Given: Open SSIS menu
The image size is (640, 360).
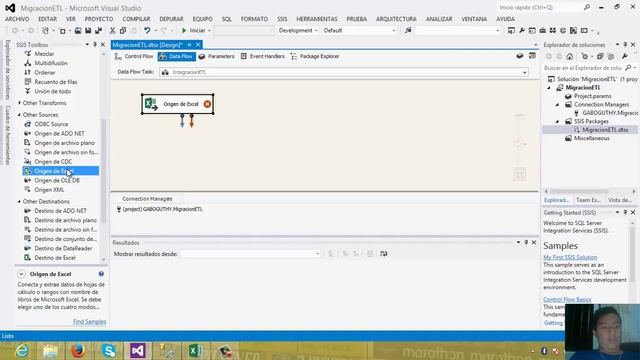Looking at the screenshot, I should [x=282, y=19].
